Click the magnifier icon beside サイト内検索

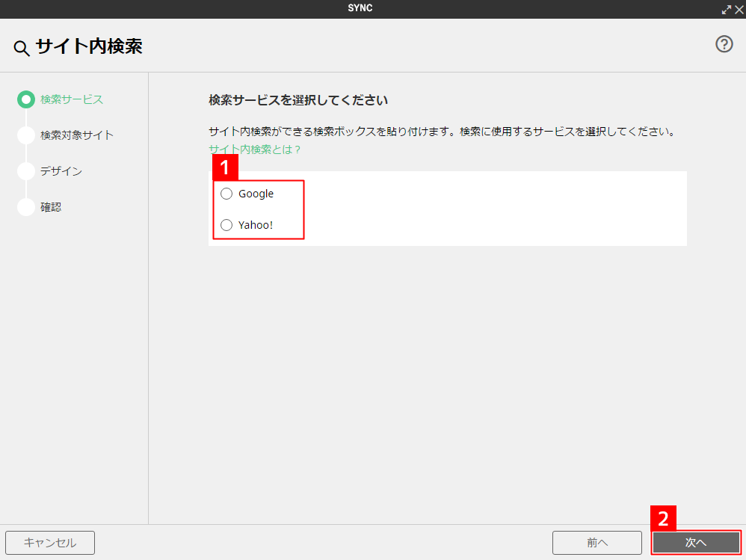22,48
